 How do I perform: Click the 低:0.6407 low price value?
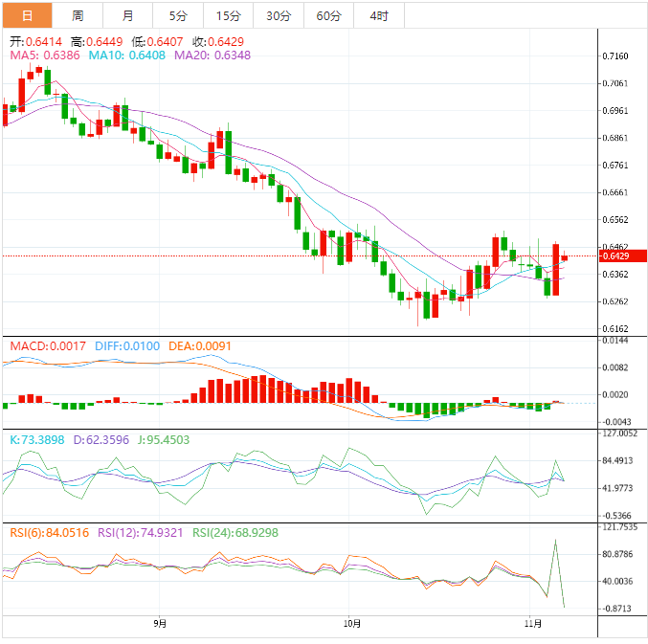pyautogui.click(x=157, y=42)
